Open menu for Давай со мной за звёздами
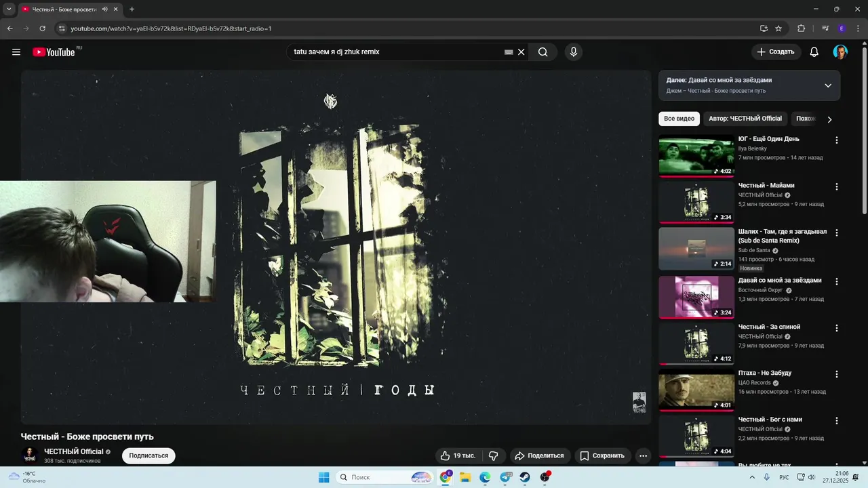The width and height of the screenshot is (868, 488). tap(836, 281)
